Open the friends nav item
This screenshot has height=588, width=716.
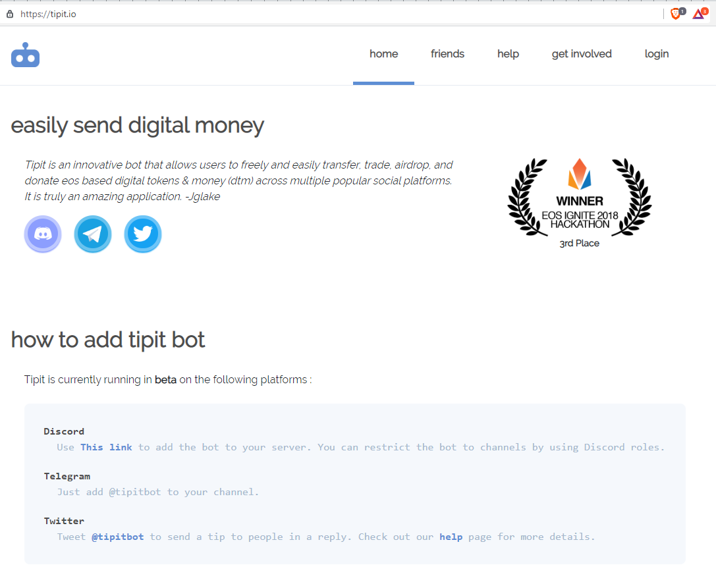pos(447,54)
